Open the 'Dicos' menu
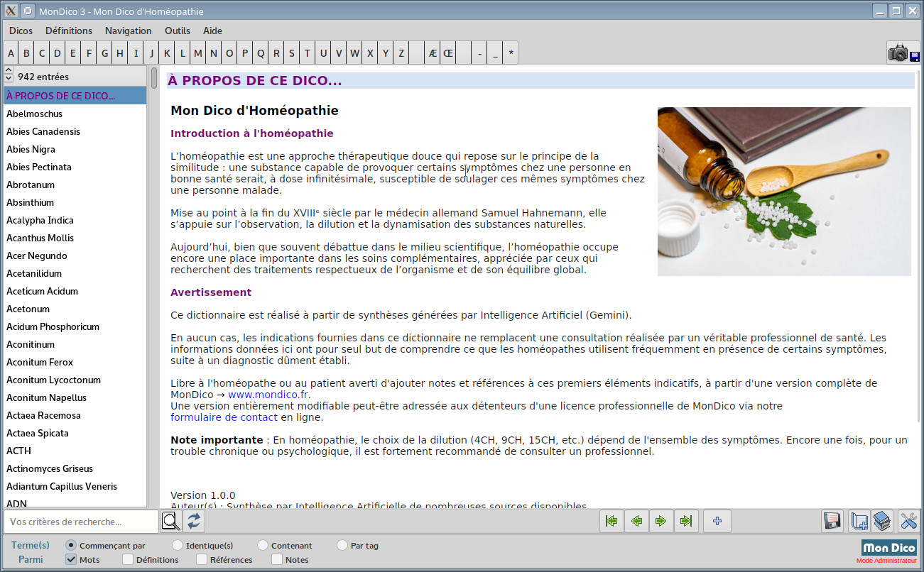The width and height of the screenshot is (924, 572). coord(21,31)
